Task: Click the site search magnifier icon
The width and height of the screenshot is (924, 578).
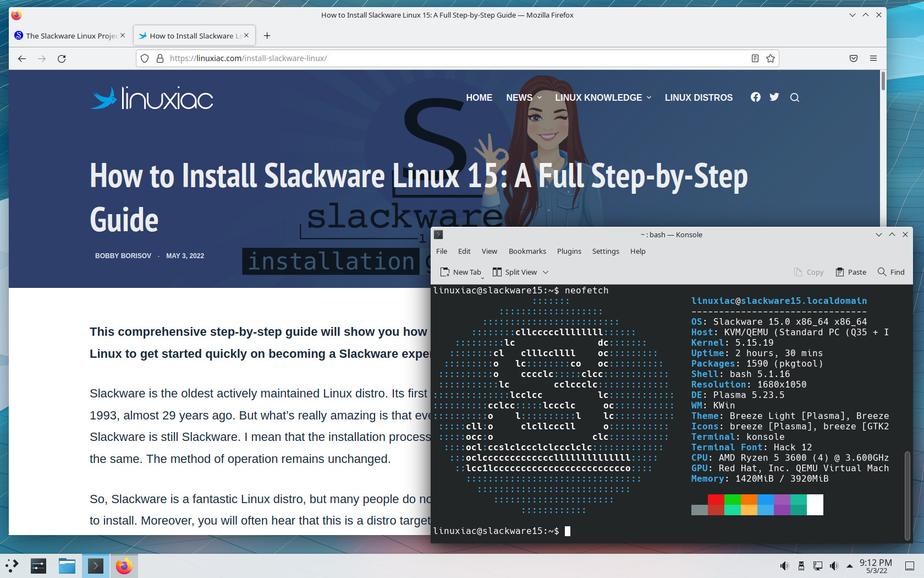Action: point(795,97)
